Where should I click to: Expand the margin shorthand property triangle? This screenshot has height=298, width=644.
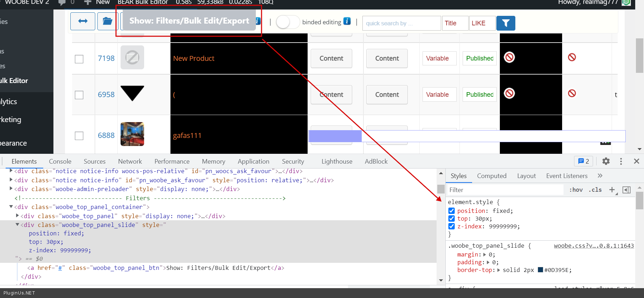coord(485,254)
